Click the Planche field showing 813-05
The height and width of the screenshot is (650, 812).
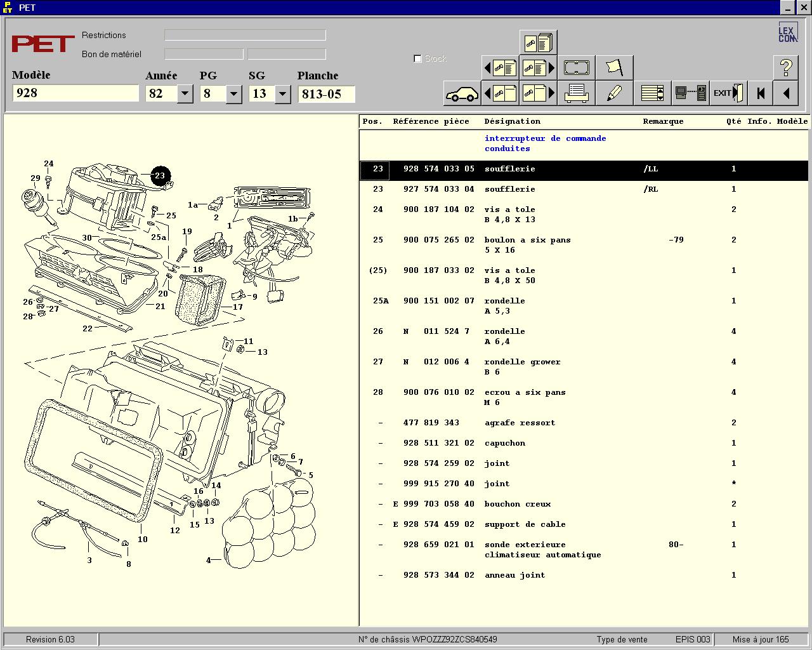(326, 94)
